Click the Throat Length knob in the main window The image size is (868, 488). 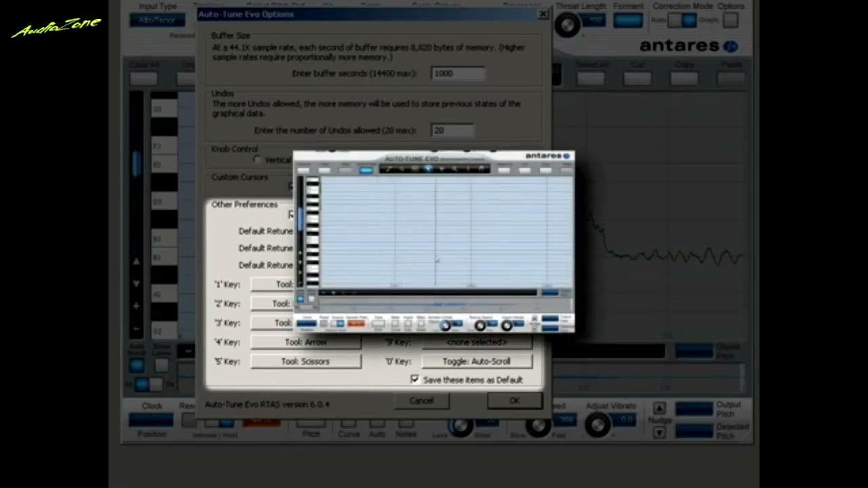click(x=567, y=25)
